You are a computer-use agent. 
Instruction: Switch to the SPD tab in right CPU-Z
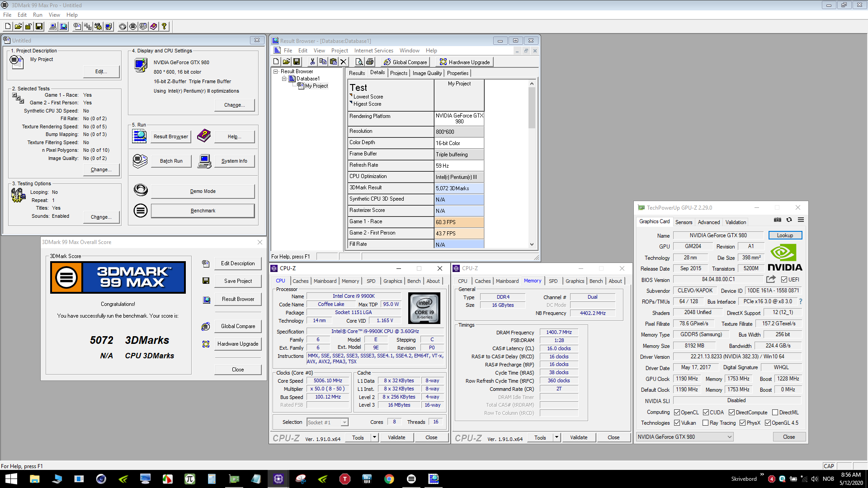(553, 281)
